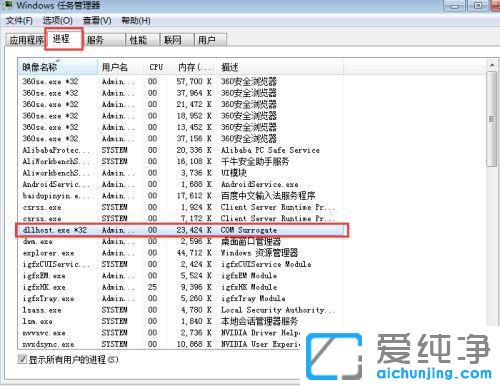Sort by the 描述 column header
500x386 pixels.
[x=281, y=67]
